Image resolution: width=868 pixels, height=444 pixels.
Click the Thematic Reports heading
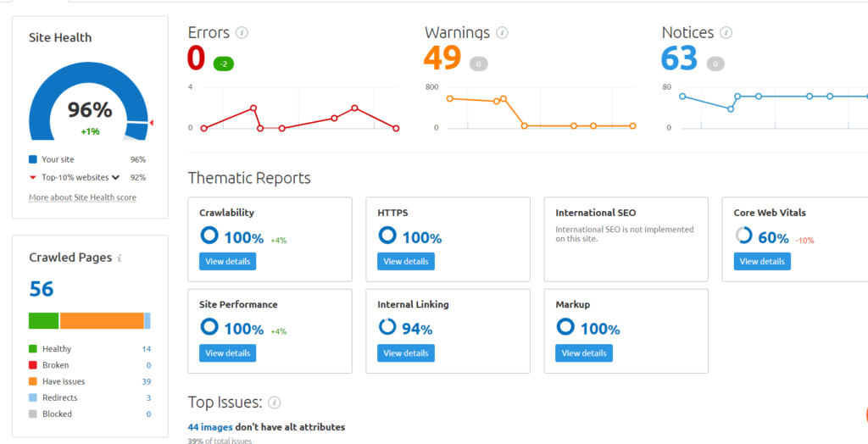click(x=249, y=178)
